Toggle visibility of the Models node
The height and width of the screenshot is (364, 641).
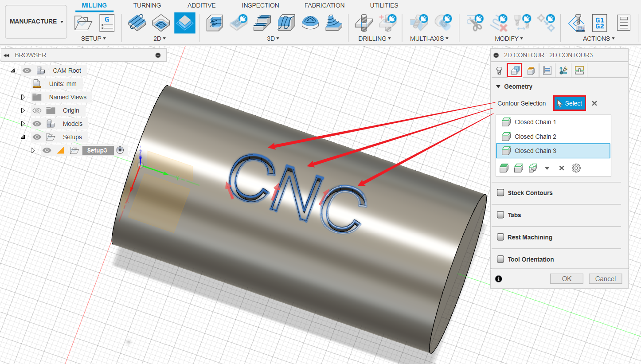coord(37,124)
